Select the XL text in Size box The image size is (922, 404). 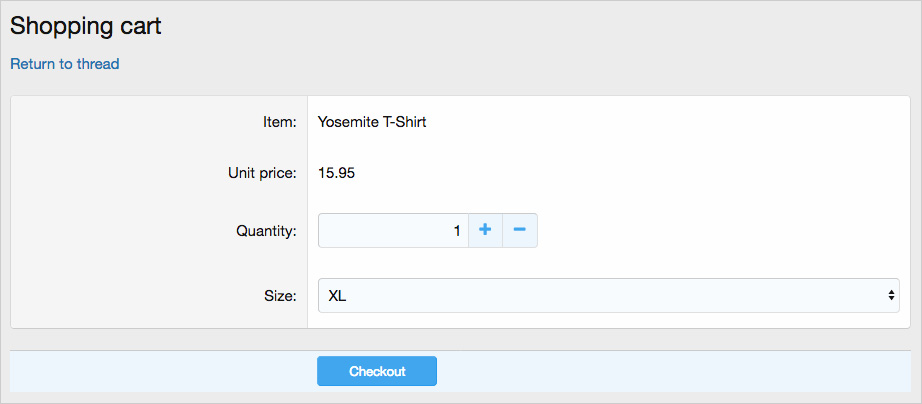click(337, 296)
